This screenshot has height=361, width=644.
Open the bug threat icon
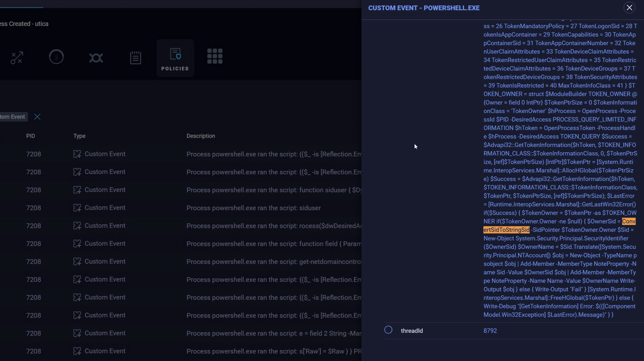(96, 58)
